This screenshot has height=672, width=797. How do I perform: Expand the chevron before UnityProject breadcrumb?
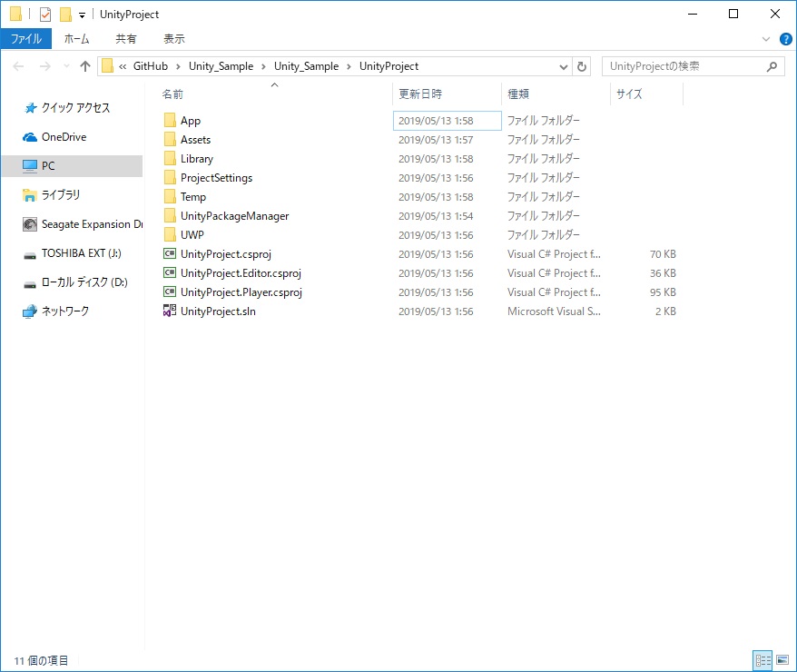(x=349, y=66)
